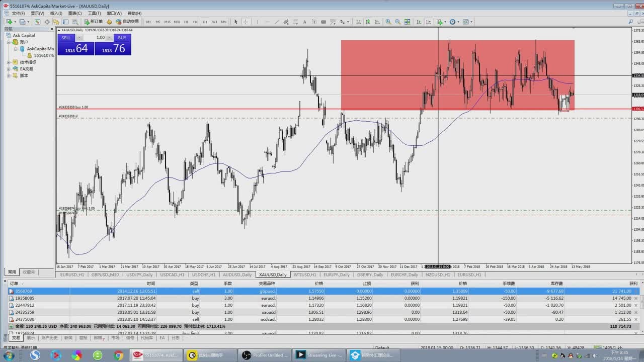
Task: Toggle chart shift icon
Action: pyautogui.click(x=429, y=22)
